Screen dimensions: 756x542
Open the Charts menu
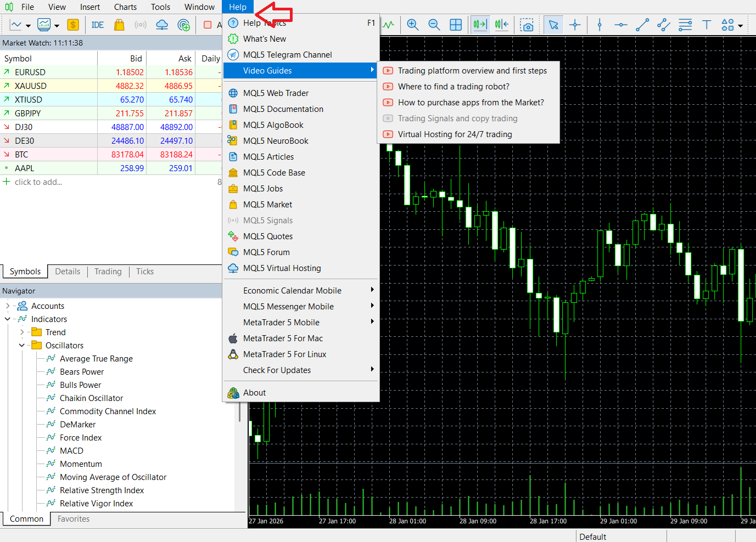pos(126,7)
